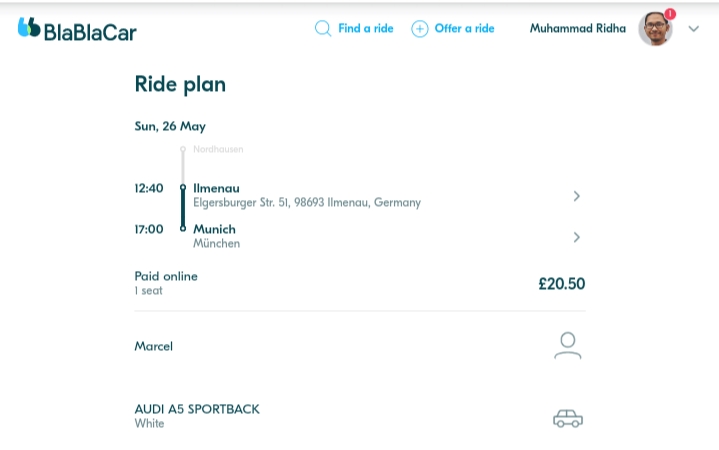Image resolution: width=719 pixels, height=450 pixels.
Task: Click the AUDI A5 SPORTBACK label
Action: [x=197, y=409]
